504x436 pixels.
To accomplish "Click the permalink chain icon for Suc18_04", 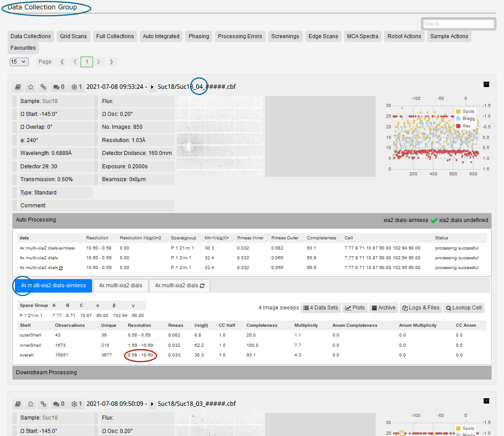I will click(43, 87).
